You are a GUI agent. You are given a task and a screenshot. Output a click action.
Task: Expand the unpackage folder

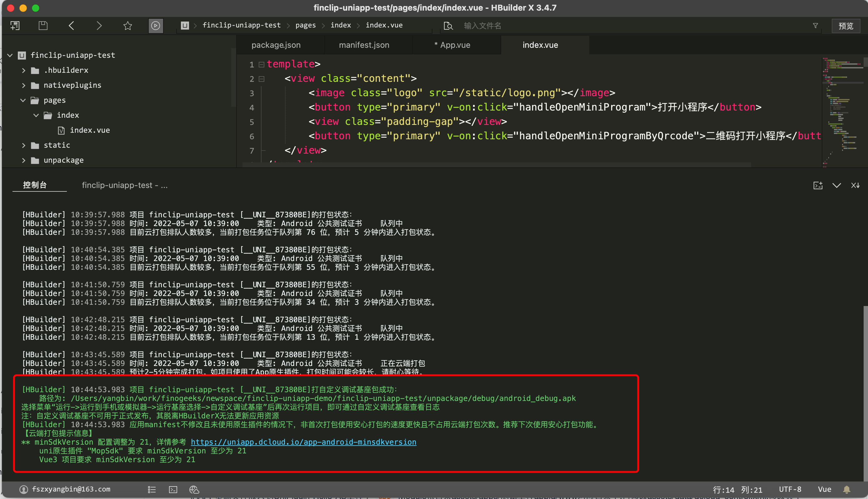24,161
